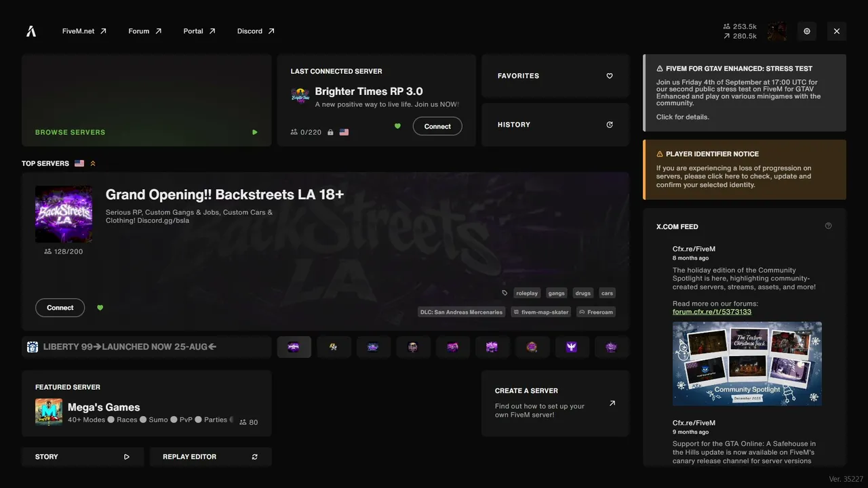The width and height of the screenshot is (868, 488).
Task: Click the Mega's Games server logo
Action: pos(49,412)
